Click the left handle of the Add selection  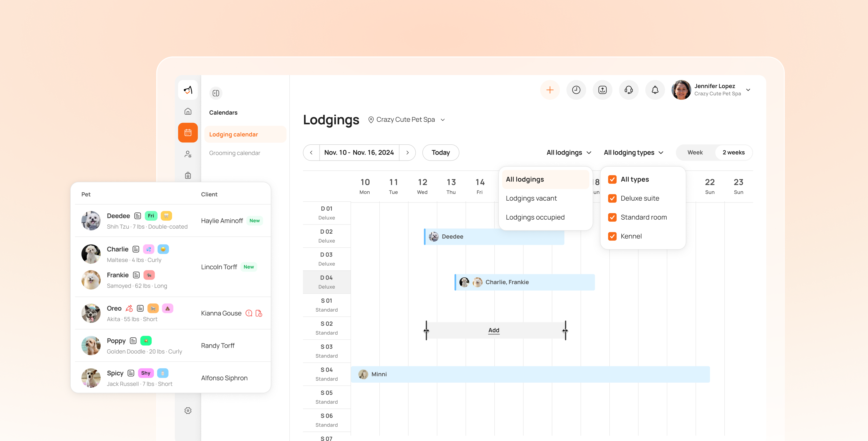click(x=426, y=330)
